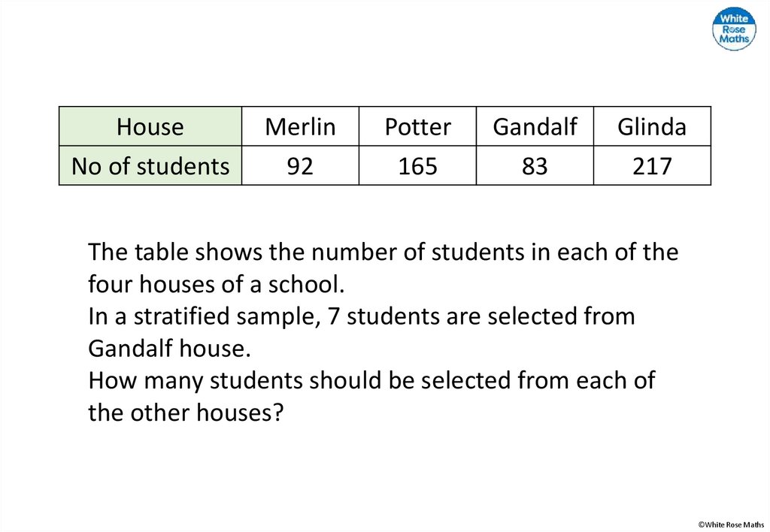The image size is (770, 532).
Task: Click the cell showing 165 students
Action: (417, 165)
